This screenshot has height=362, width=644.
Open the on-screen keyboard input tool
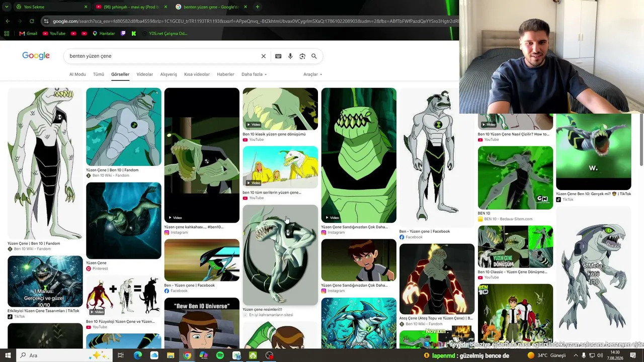coord(278,56)
